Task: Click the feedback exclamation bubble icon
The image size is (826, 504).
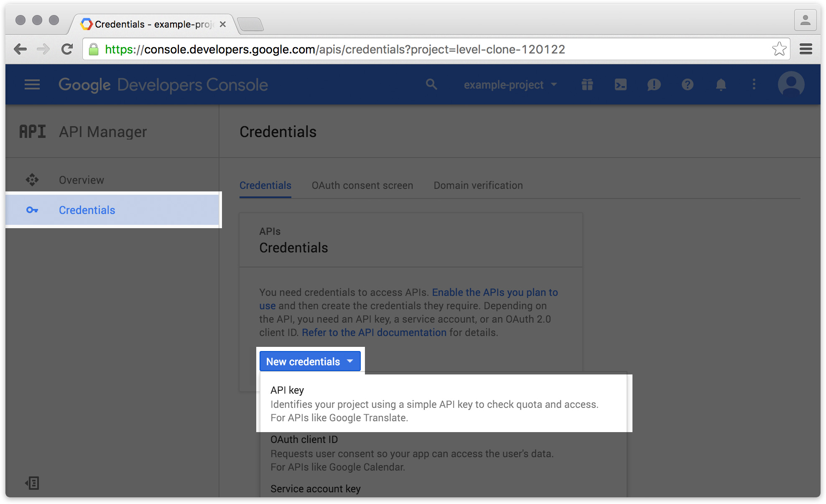Action: (x=654, y=85)
